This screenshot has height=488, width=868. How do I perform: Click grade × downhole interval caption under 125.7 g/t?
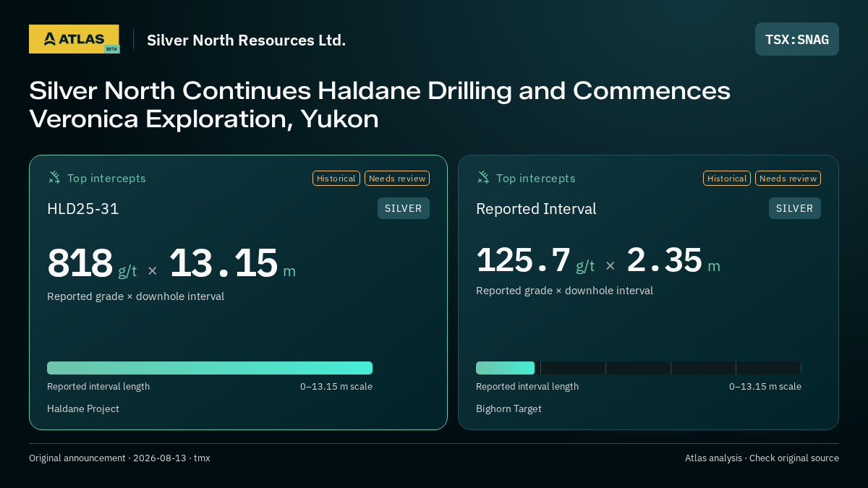(564, 291)
